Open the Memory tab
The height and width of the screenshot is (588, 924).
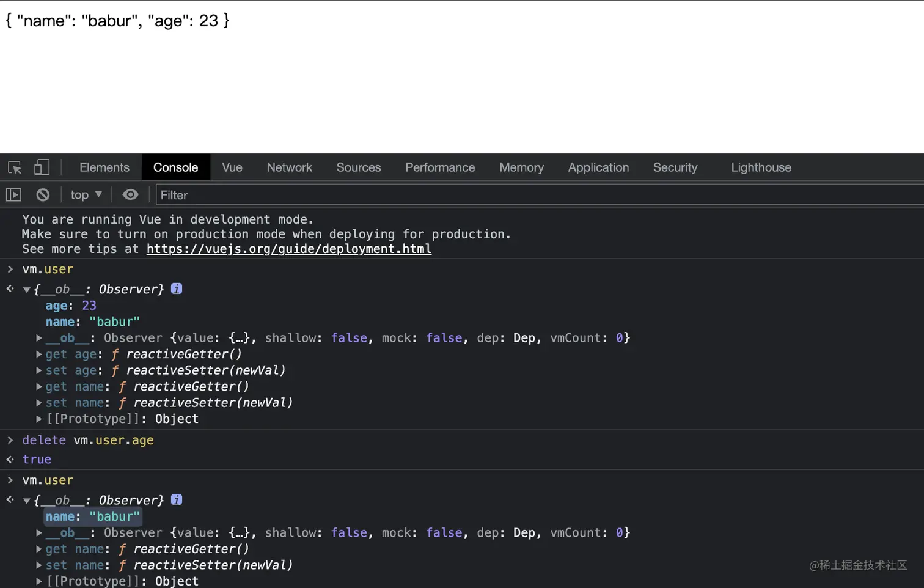pos(521,167)
